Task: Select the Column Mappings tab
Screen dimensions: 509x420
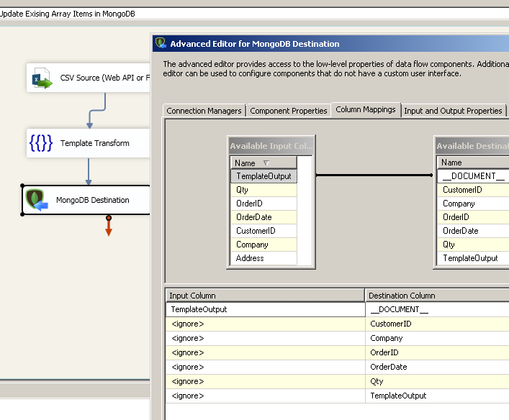Action: tap(366, 109)
